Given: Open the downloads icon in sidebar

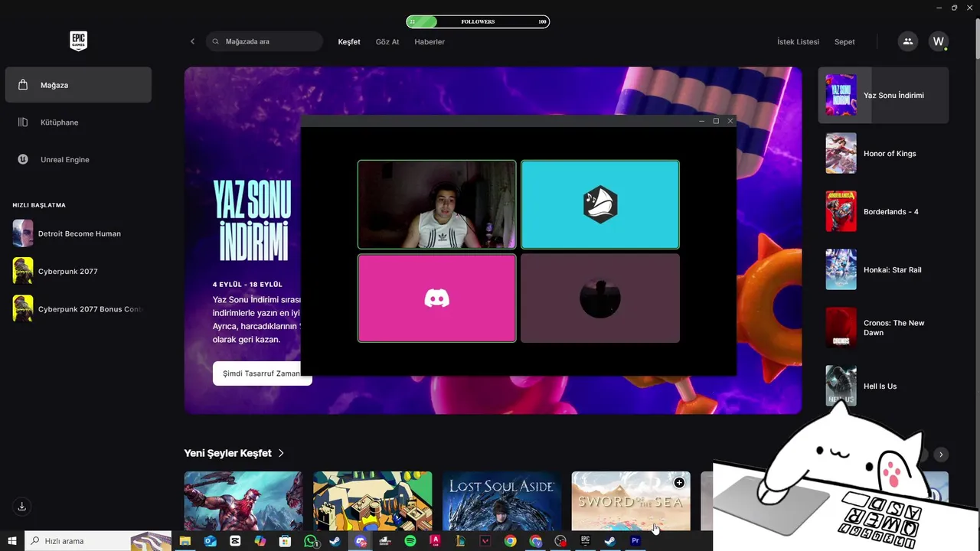Looking at the screenshot, I should (x=22, y=507).
